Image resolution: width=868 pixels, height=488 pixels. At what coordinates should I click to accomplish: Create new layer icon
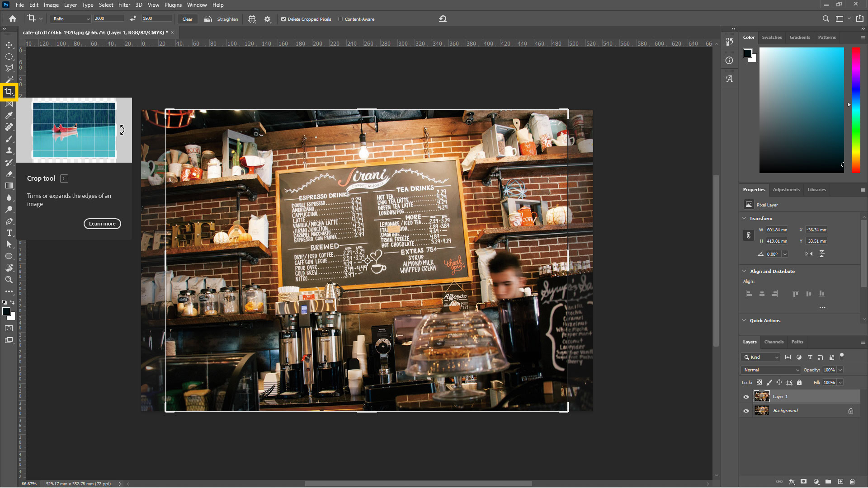(x=840, y=482)
